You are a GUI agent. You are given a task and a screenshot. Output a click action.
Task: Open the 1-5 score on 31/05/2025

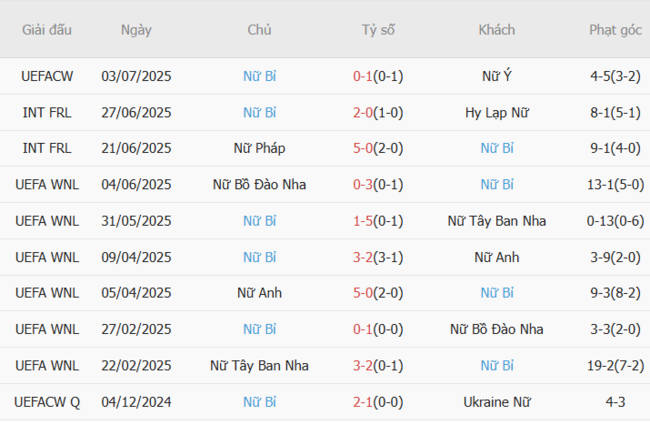click(365, 220)
